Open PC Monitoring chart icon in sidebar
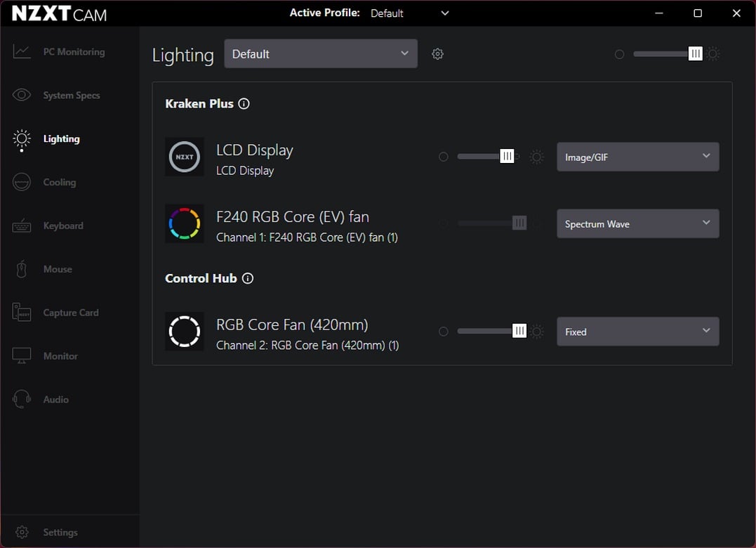The height and width of the screenshot is (548, 756). 22,51
